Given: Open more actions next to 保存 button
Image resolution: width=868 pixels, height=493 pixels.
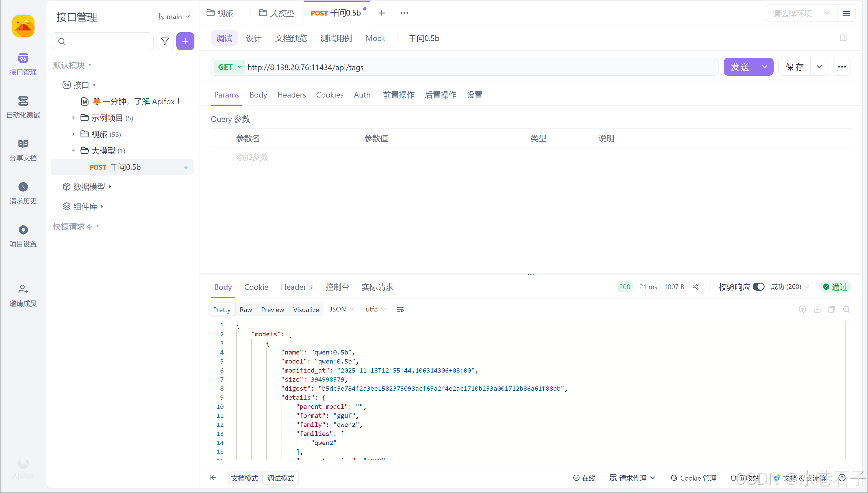Looking at the screenshot, I should 842,67.
